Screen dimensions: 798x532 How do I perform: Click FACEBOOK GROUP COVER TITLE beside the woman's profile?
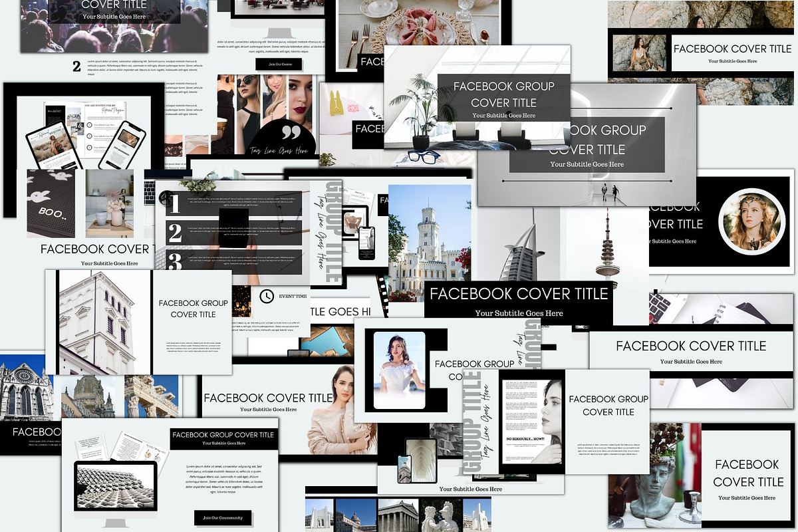608,405
